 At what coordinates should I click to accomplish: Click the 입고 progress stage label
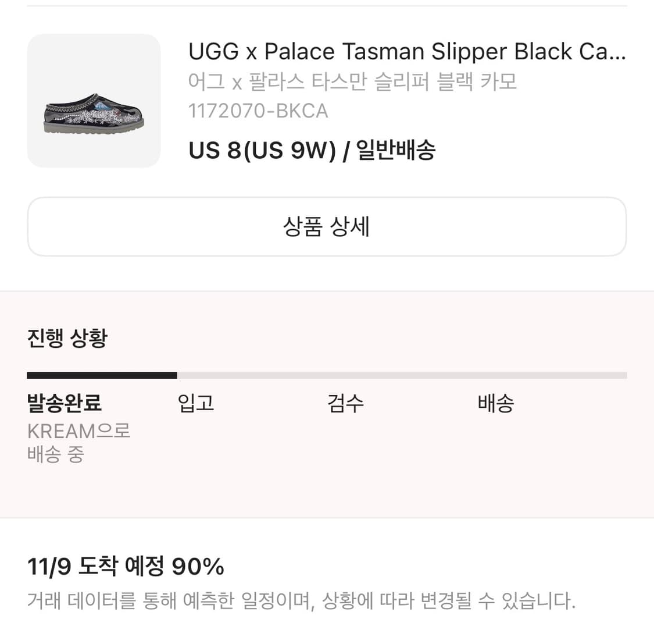(195, 403)
